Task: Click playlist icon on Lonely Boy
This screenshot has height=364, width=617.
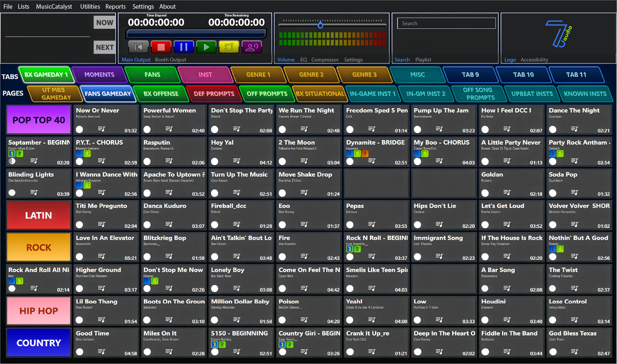Action: coord(237,288)
